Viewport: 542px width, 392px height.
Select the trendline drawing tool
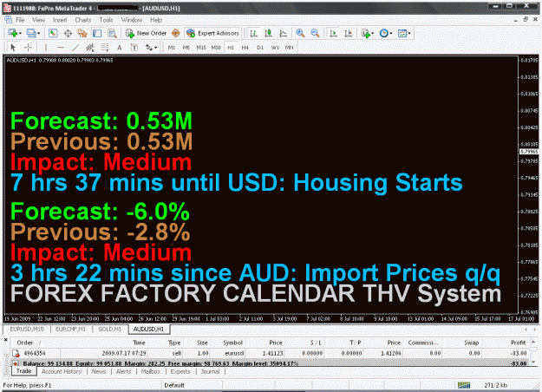75,48
